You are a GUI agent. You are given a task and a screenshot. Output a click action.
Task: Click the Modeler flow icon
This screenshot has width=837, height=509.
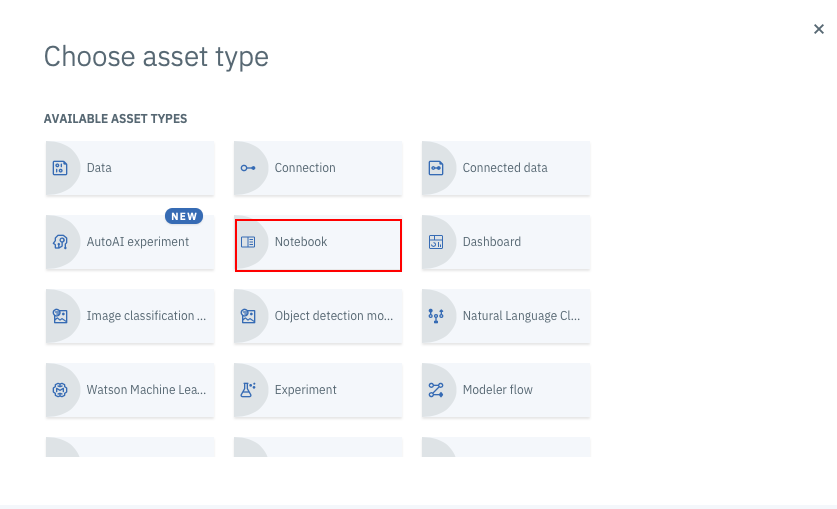[436, 390]
